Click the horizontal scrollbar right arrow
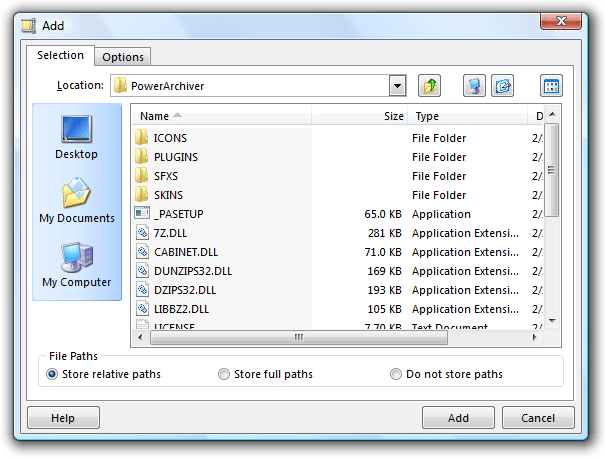This screenshot has width=605, height=458. click(534, 337)
